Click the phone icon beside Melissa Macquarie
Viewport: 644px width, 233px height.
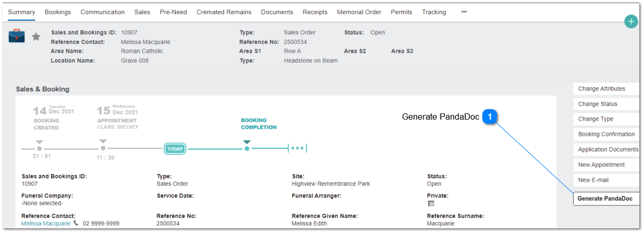point(76,223)
